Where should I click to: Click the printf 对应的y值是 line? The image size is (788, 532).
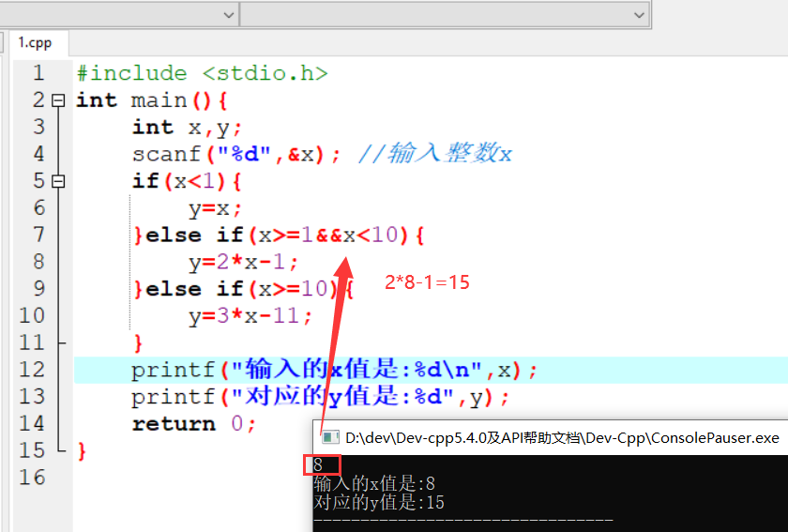320,397
